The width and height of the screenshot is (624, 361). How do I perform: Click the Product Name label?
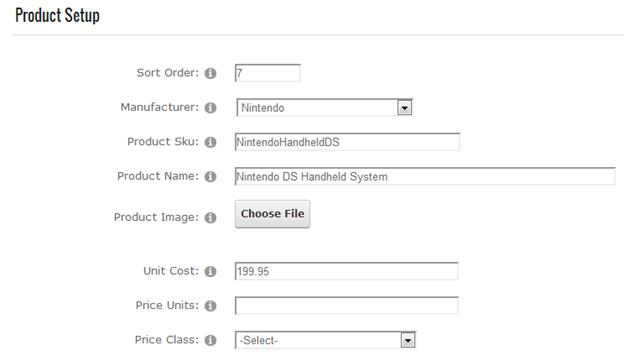158,176
